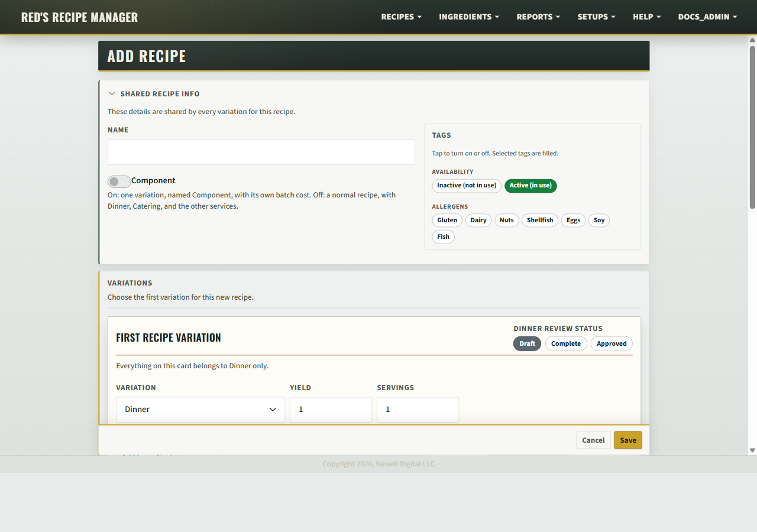Image resolution: width=757 pixels, height=532 pixels.
Task: Toggle the Component switch
Action: (119, 181)
